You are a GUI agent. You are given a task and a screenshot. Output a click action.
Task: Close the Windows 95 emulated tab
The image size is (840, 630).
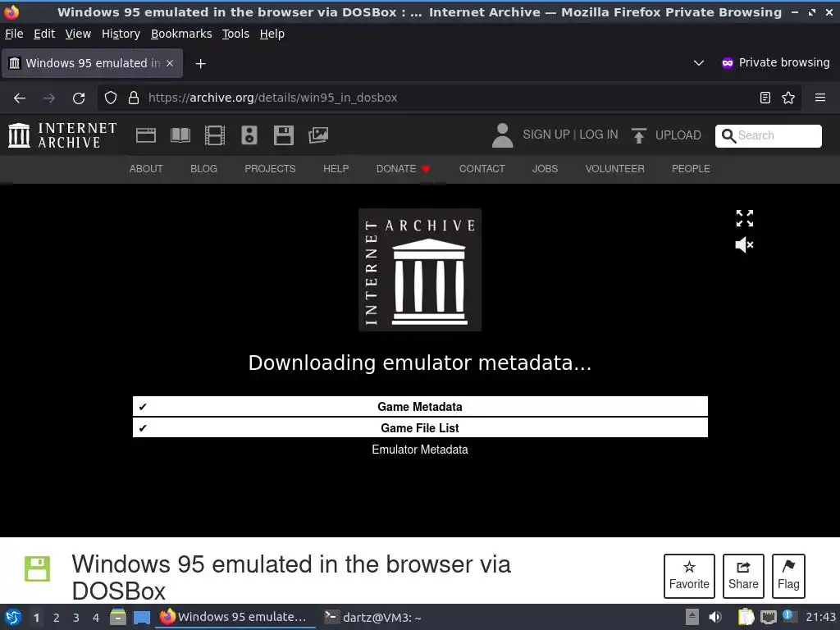click(170, 63)
